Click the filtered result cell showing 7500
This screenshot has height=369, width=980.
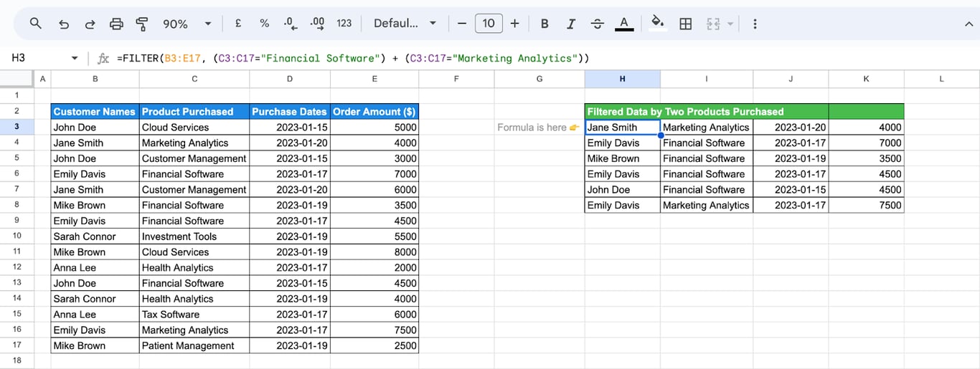pos(866,205)
